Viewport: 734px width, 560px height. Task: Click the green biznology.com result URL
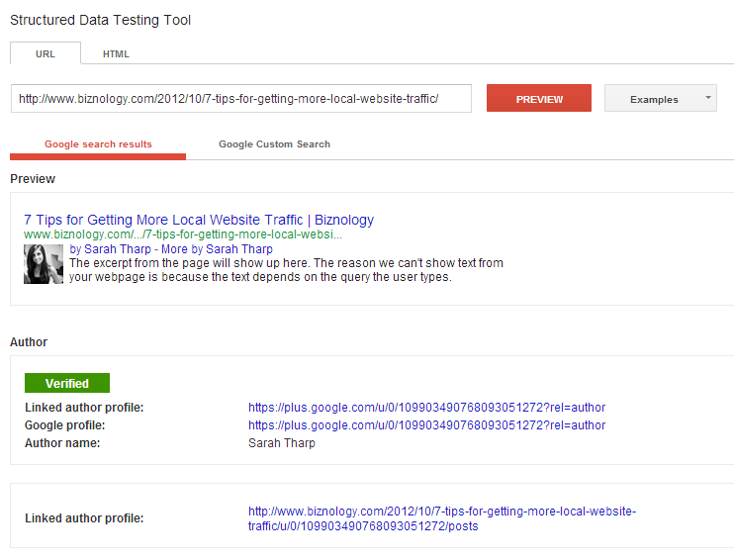coord(183,234)
